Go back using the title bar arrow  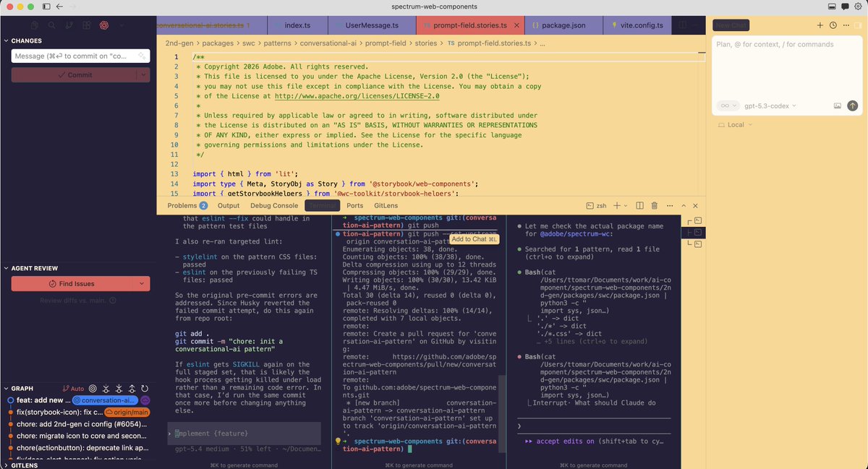pos(61,7)
